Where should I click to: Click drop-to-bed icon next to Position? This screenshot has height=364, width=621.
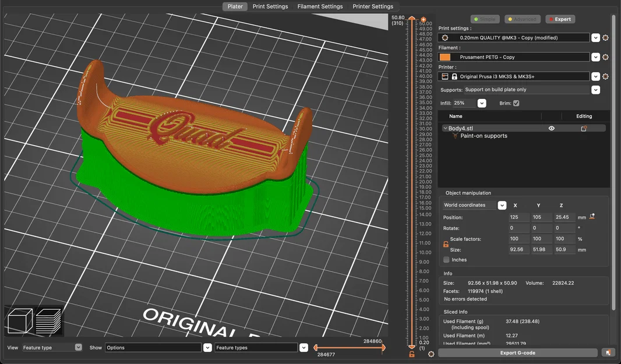point(592,216)
